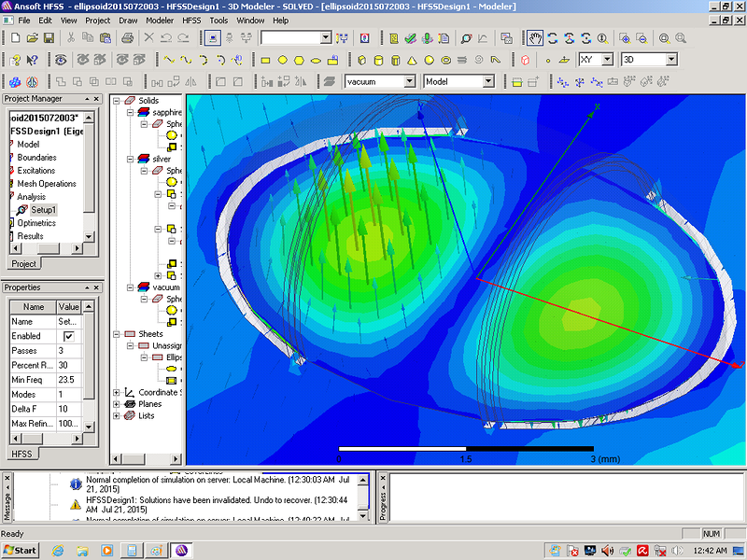Collapse the Solids tree node

point(116,100)
